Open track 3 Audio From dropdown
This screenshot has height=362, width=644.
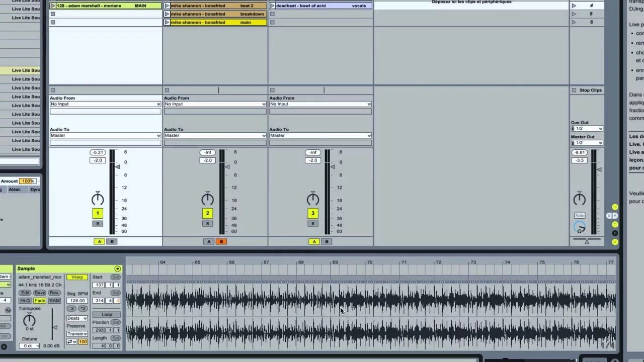click(320, 104)
